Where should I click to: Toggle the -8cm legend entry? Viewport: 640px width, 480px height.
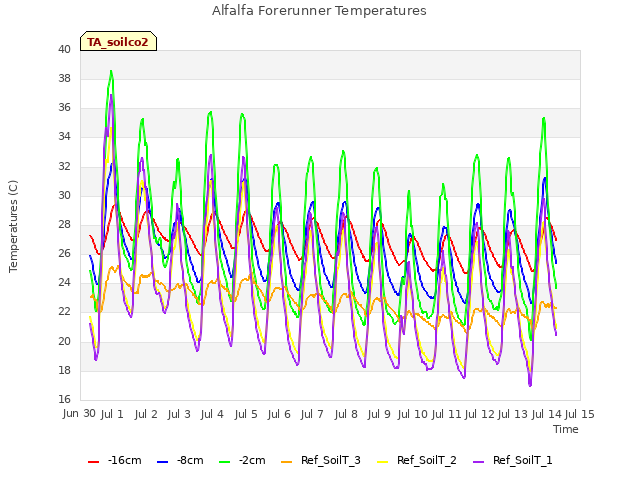180,460
